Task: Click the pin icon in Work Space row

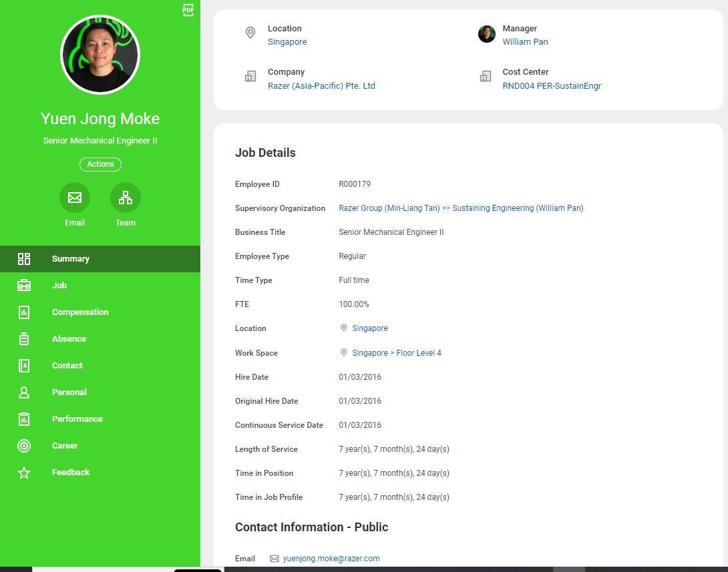Action: click(343, 352)
